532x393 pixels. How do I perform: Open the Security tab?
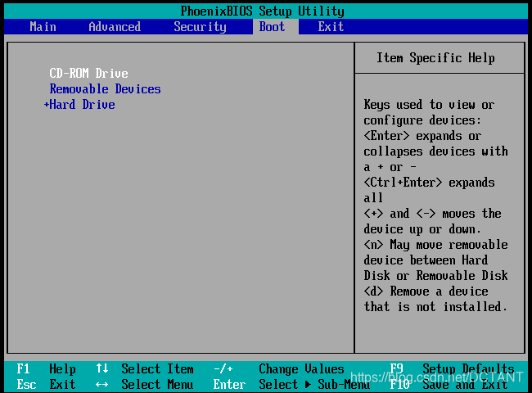coord(200,27)
